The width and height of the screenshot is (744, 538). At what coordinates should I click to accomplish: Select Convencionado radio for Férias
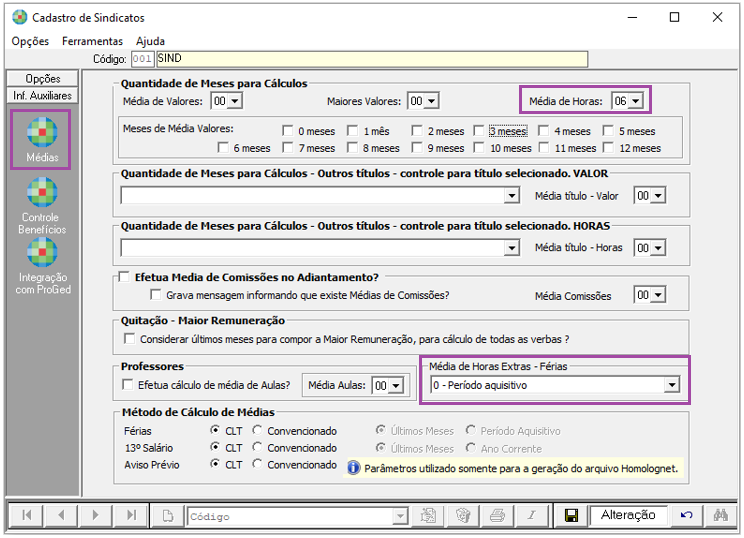tap(257, 430)
